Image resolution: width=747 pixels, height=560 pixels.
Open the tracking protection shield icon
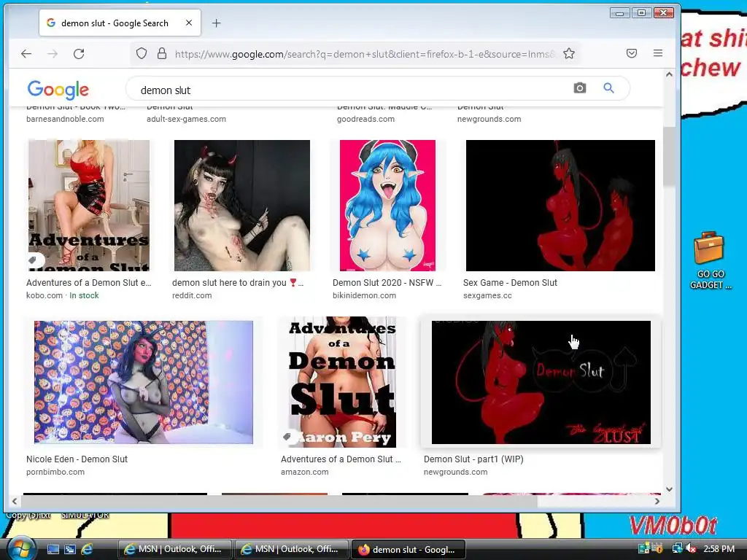[x=142, y=53]
